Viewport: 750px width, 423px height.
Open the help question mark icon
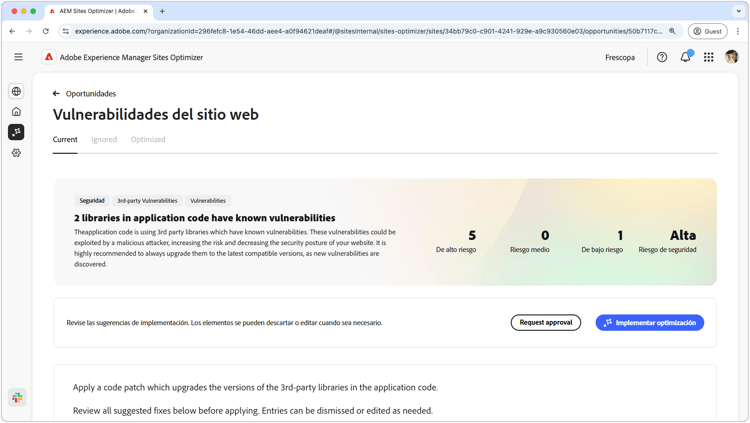click(x=662, y=57)
